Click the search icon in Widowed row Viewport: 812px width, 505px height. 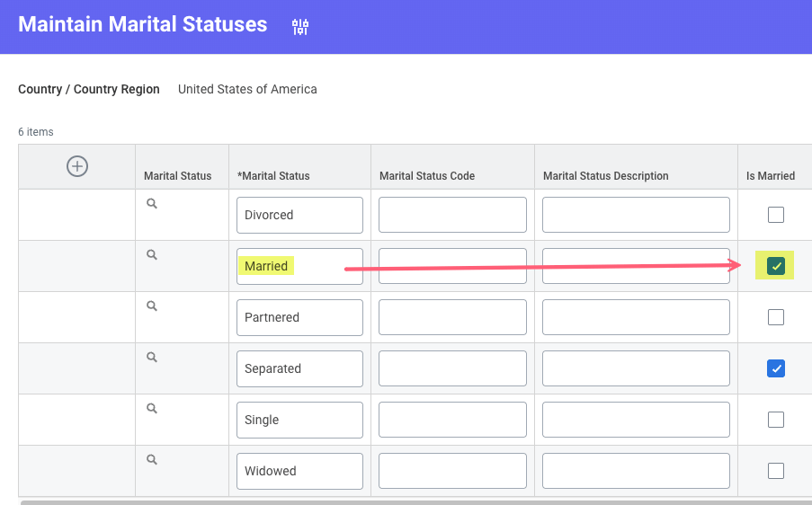click(x=152, y=460)
